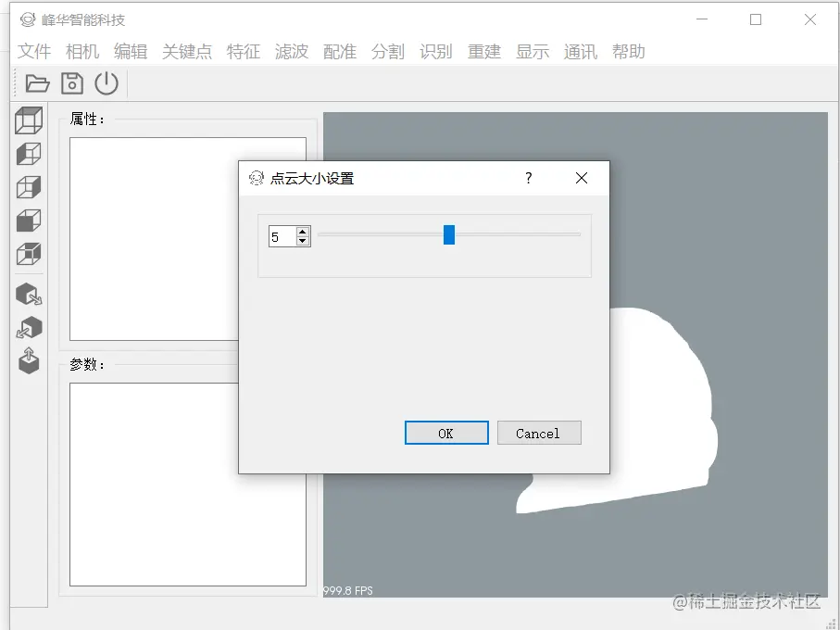
Task: Select cube view with dark front face
Action: (29, 220)
